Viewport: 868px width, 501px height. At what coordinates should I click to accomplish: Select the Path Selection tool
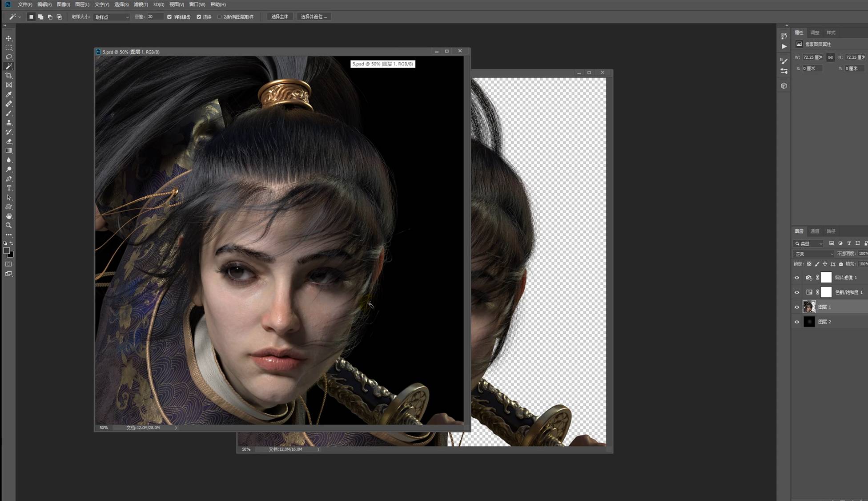click(8, 198)
